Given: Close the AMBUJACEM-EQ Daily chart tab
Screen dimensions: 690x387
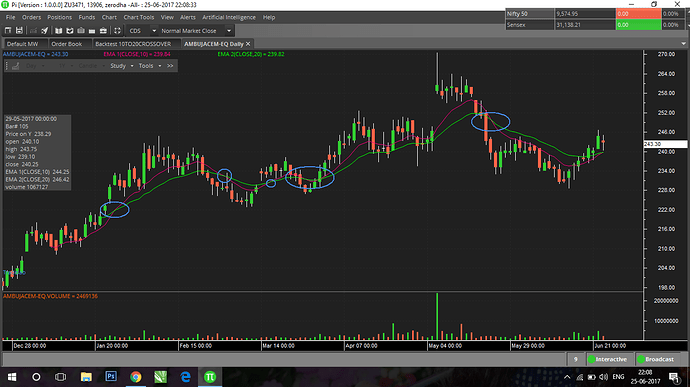Looking at the screenshot, I should (x=248, y=44).
